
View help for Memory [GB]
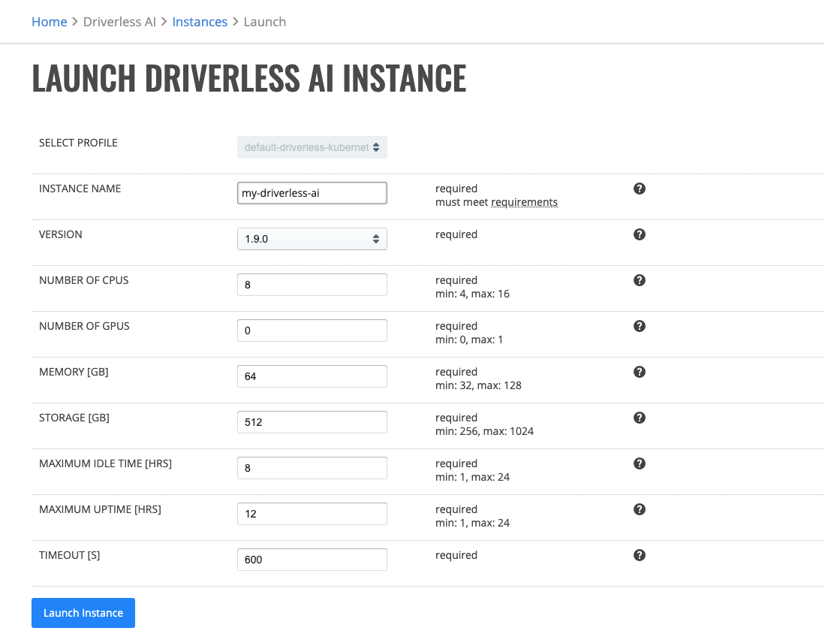[639, 372]
